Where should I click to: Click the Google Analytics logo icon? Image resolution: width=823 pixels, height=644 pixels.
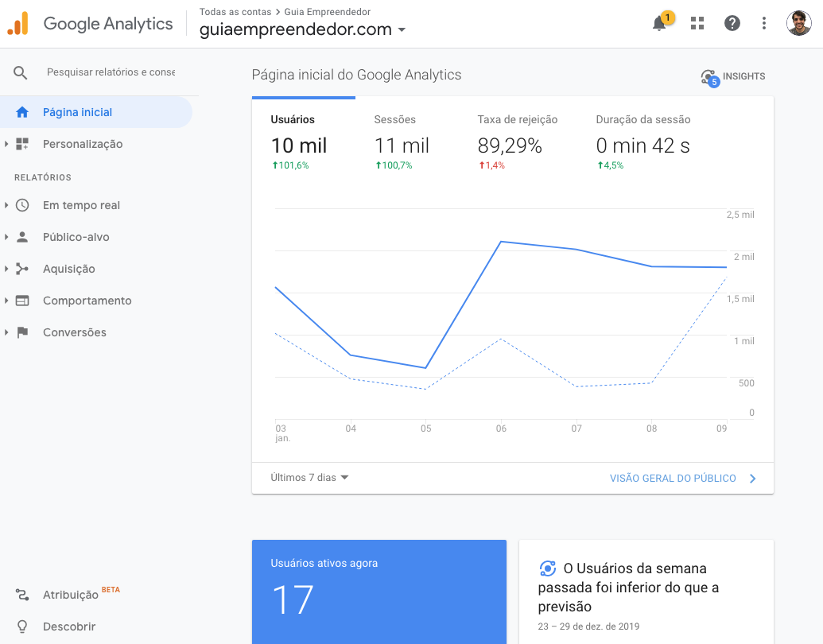[17, 24]
